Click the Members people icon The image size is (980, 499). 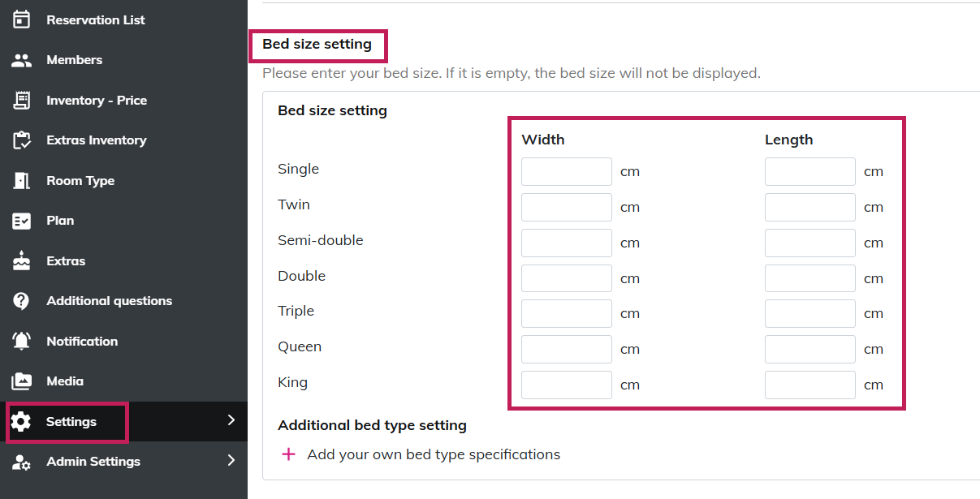pyautogui.click(x=22, y=60)
